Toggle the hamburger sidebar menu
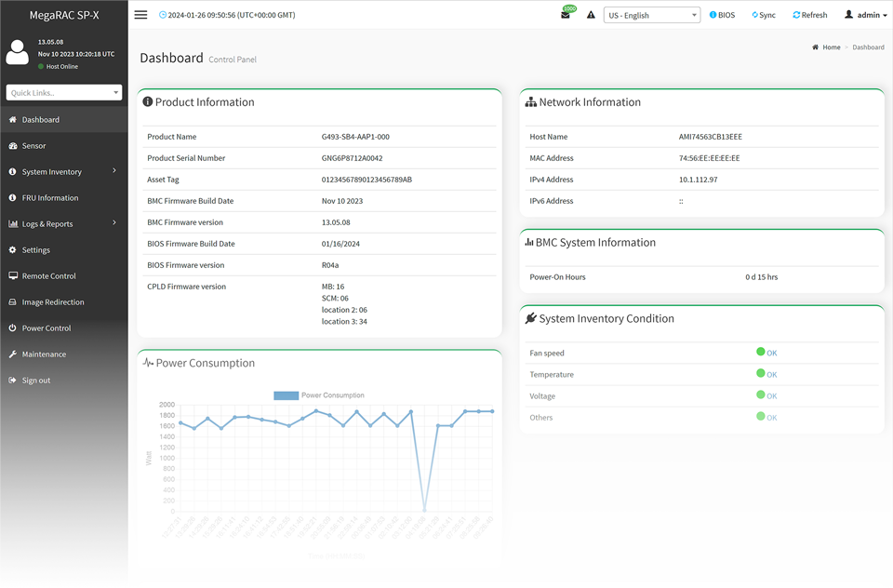 pos(140,15)
